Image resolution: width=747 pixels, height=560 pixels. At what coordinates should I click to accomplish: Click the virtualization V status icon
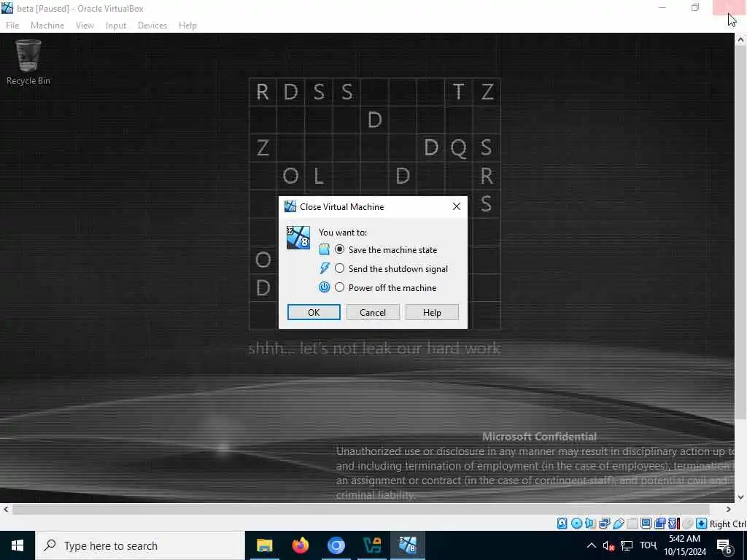click(x=673, y=524)
